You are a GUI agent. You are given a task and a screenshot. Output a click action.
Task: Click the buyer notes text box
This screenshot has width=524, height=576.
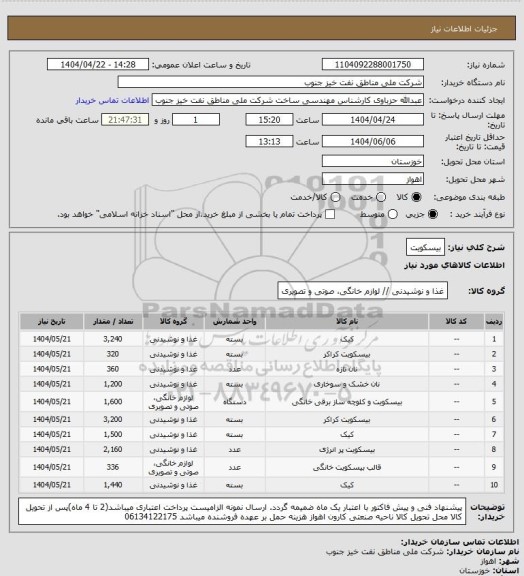click(242, 512)
